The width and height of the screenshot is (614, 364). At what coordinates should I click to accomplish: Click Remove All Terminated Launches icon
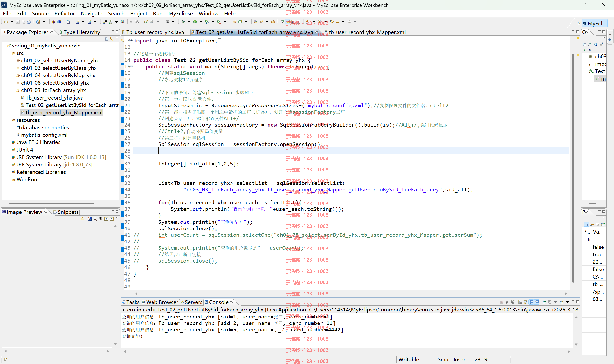[513, 302]
